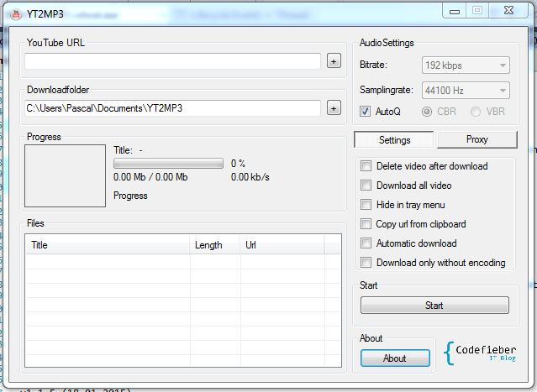Click the 0 % progress value
This screenshot has width=537, height=392.
(x=238, y=164)
